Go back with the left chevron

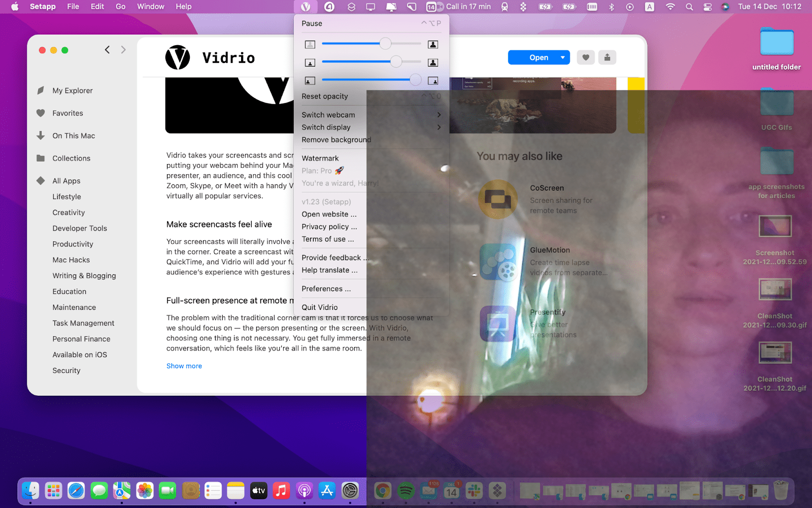point(107,49)
